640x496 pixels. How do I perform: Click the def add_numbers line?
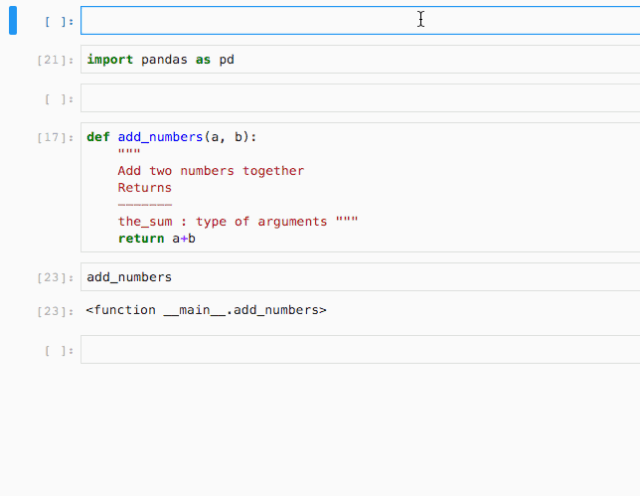pyautogui.click(x=171, y=137)
